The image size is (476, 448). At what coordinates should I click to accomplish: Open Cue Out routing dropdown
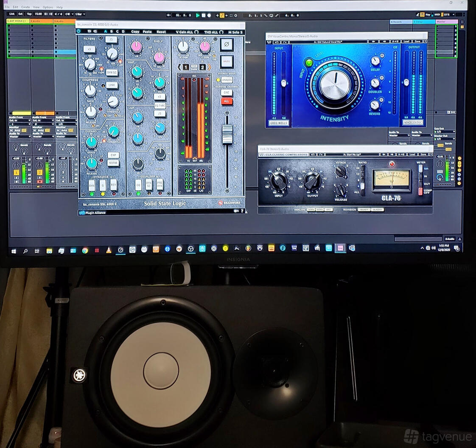pyautogui.click(x=445, y=132)
